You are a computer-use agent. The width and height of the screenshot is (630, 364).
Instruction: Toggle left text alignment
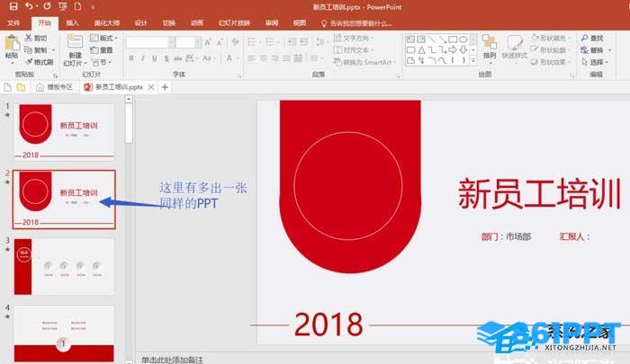coord(252,58)
